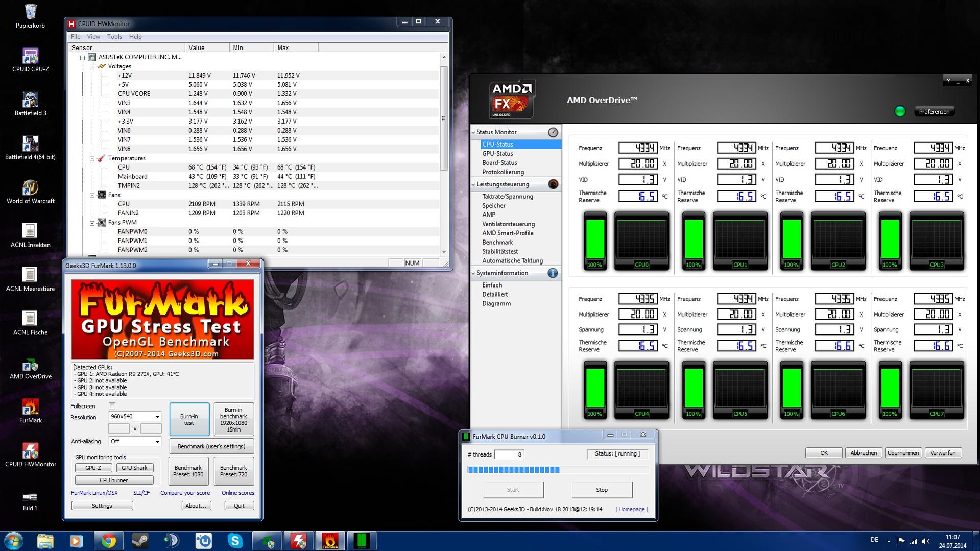Click the CPU0 100% usage bar
980x551 pixels.
595,241
